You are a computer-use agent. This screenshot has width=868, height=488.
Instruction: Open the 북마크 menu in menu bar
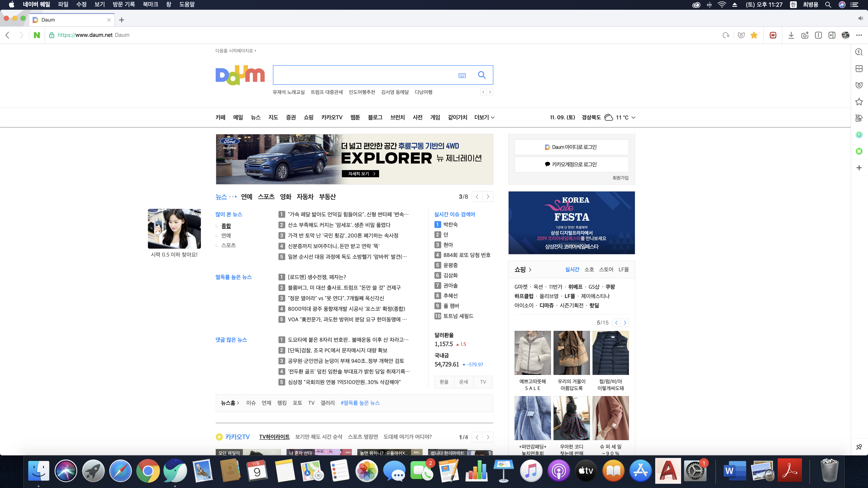tap(150, 4)
